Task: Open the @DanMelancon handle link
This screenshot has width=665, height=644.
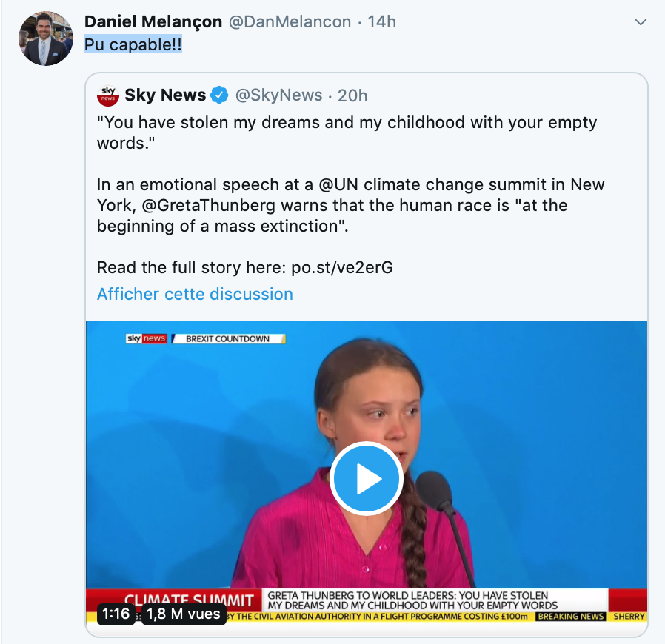Action: (290, 22)
